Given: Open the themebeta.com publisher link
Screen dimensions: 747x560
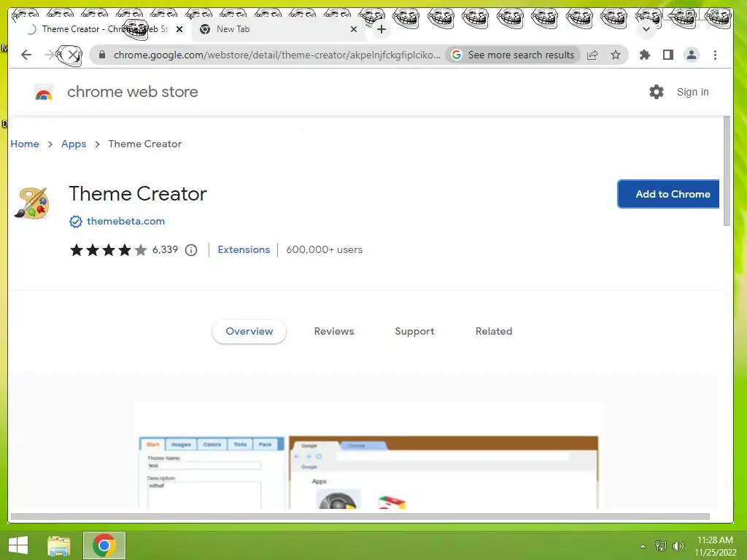Looking at the screenshot, I should 125,221.
